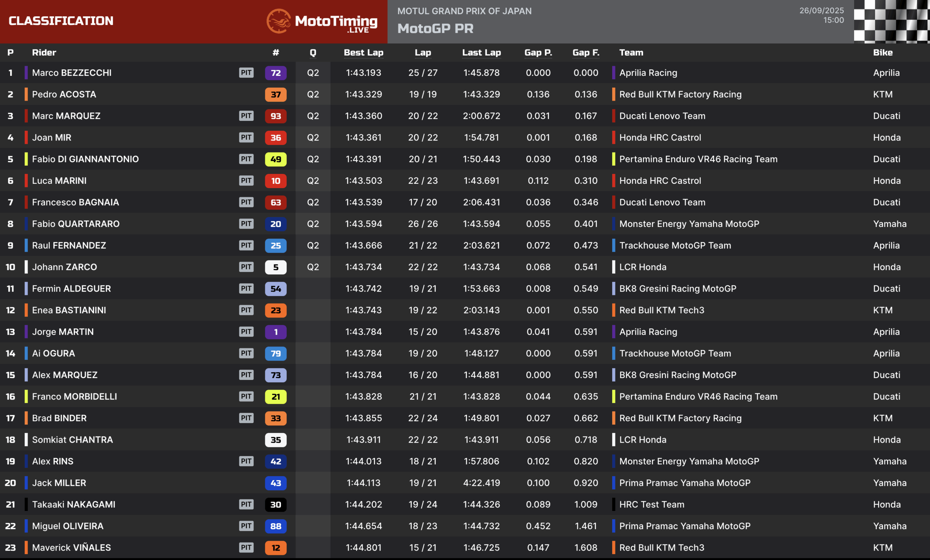This screenshot has height=560, width=930.
Task: Select number badge 88 for Oliveira
Action: pyautogui.click(x=275, y=526)
